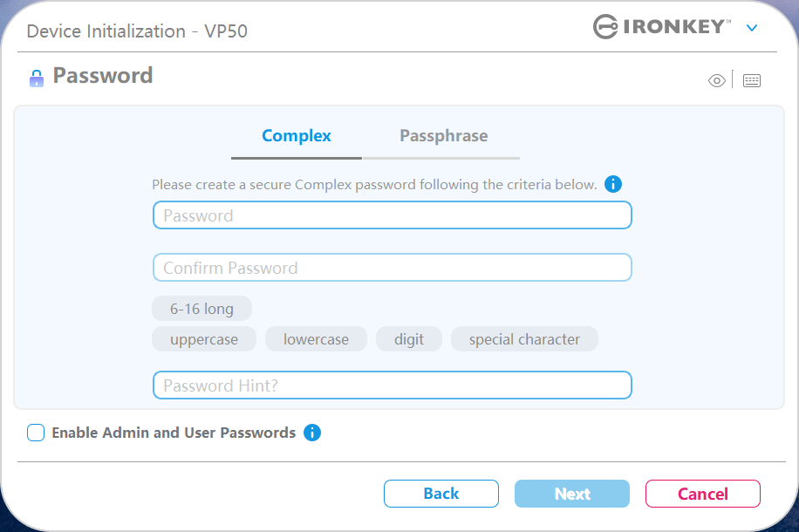Click the info icon beside password criteria text
Screen dimensions: 799x532
point(613,185)
